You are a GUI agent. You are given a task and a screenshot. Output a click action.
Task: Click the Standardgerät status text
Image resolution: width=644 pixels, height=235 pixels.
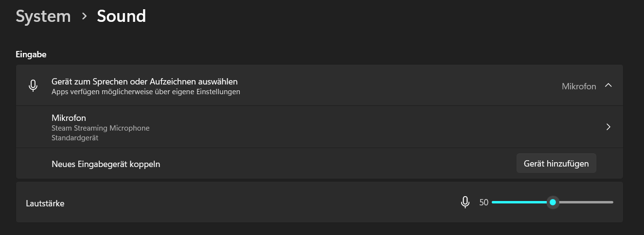(74, 138)
